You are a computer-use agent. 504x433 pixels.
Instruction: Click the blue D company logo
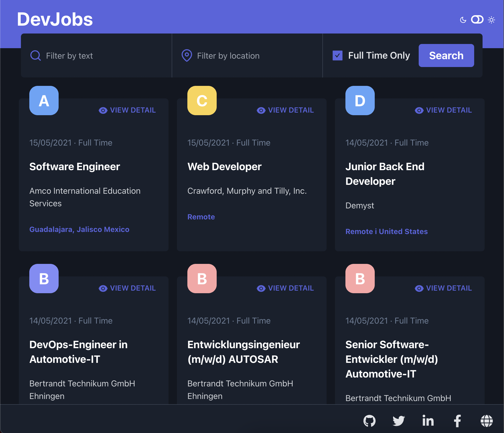click(x=360, y=101)
